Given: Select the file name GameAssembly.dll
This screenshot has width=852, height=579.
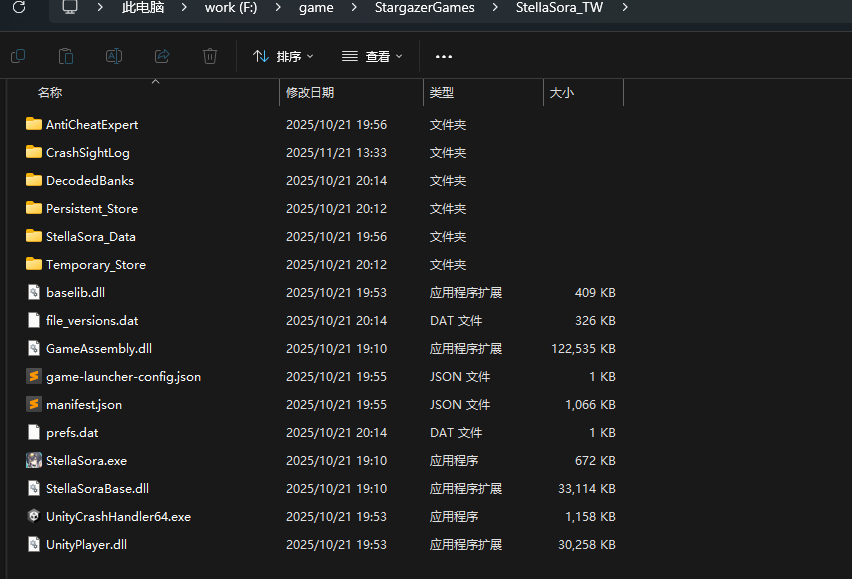Looking at the screenshot, I should [x=99, y=349].
